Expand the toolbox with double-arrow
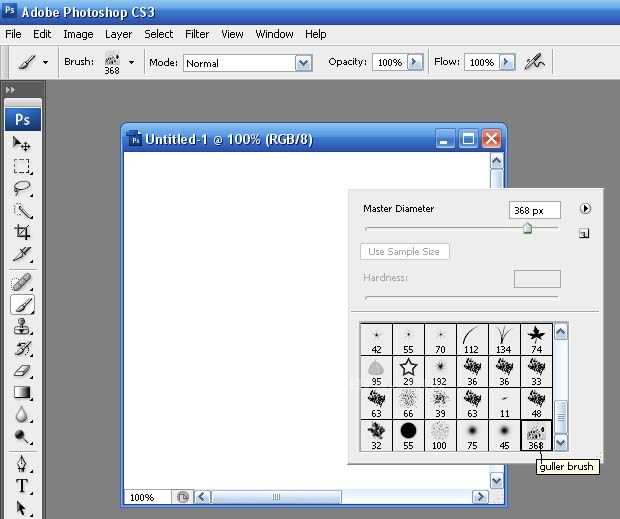Screen dimensions: 620x519 pos(10,90)
